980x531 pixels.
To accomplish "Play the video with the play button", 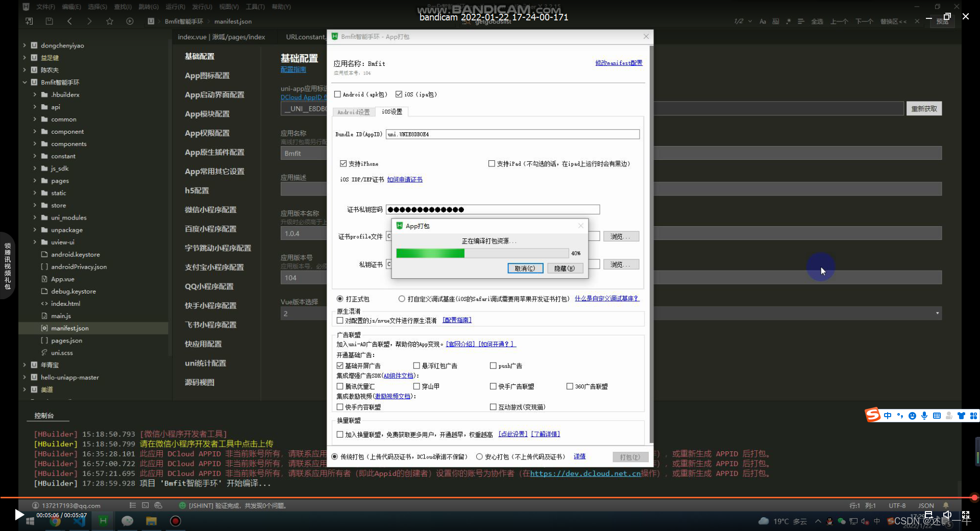I will (x=19, y=515).
